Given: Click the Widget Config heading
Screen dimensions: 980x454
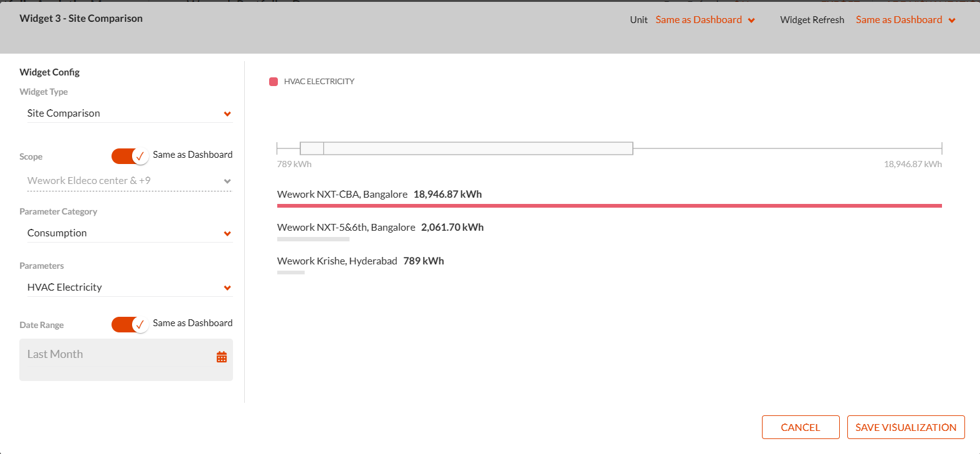Looking at the screenshot, I should click(x=50, y=72).
